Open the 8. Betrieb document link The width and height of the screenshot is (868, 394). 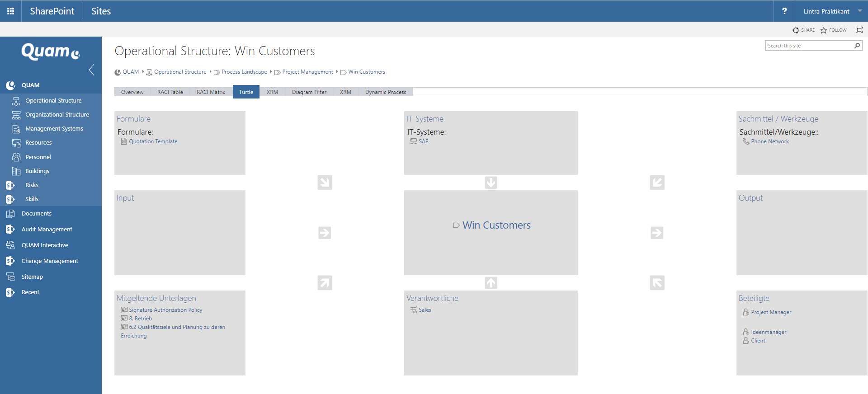140,319
